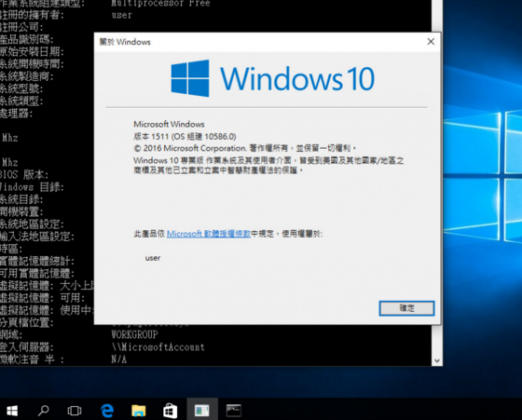Click 'WORKGROUP' value in the console
The height and width of the screenshot is (420, 522).
click(x=134, y=334)
